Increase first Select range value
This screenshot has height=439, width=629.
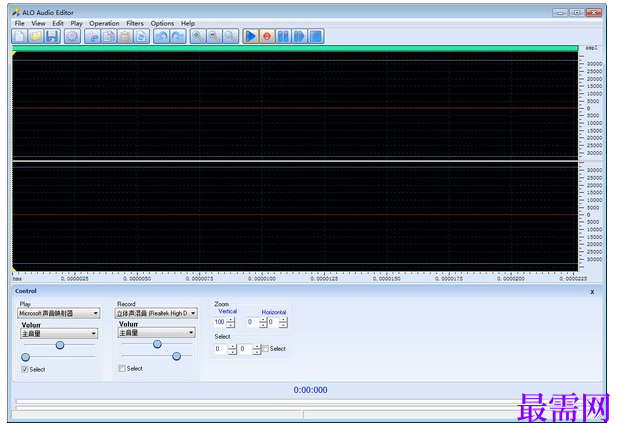(x=232, y=347)
